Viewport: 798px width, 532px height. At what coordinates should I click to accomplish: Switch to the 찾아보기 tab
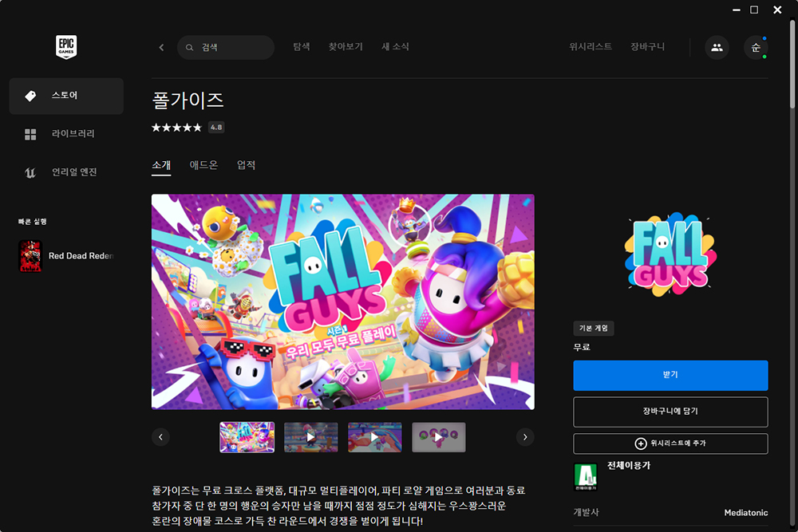coord(346,47)
